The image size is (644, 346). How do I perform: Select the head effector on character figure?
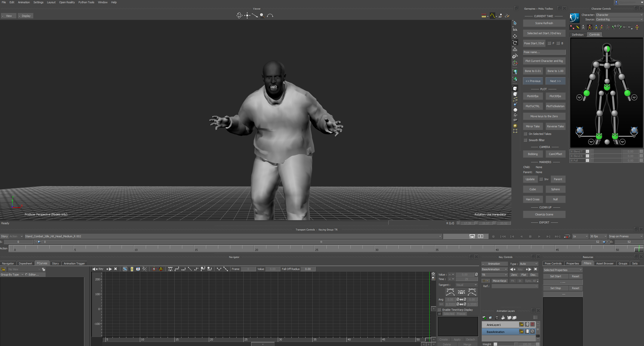(x=607, y=49)
